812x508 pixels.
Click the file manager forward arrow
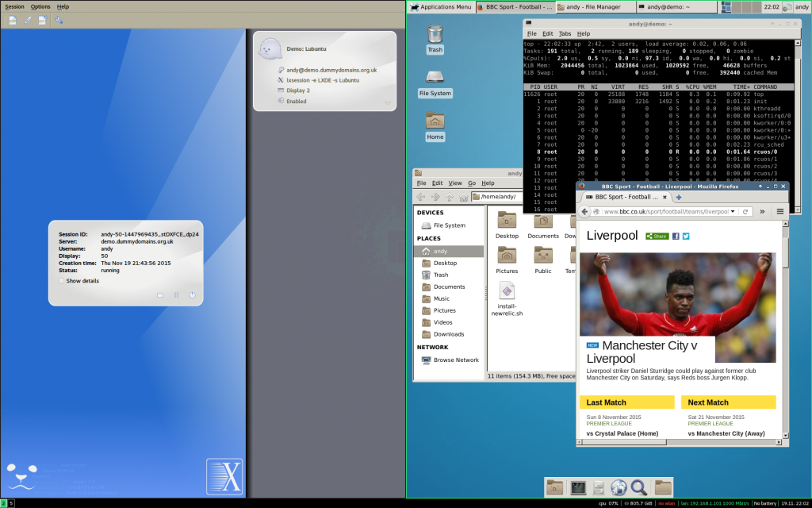point(435,197)
